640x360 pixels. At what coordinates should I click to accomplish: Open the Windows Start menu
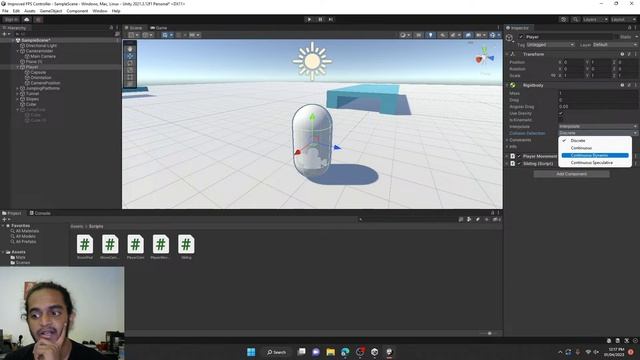point(251,352)
